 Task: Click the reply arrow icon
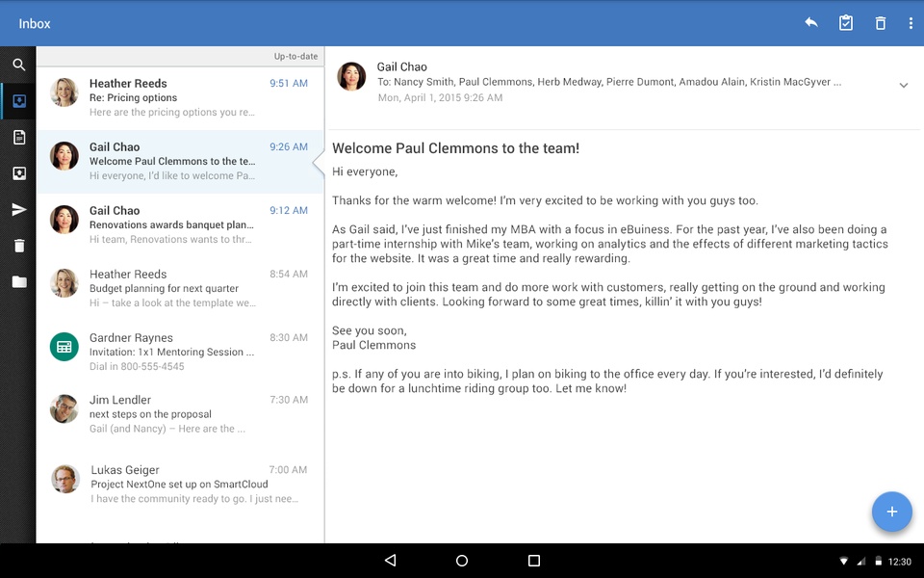click(811, 23)
